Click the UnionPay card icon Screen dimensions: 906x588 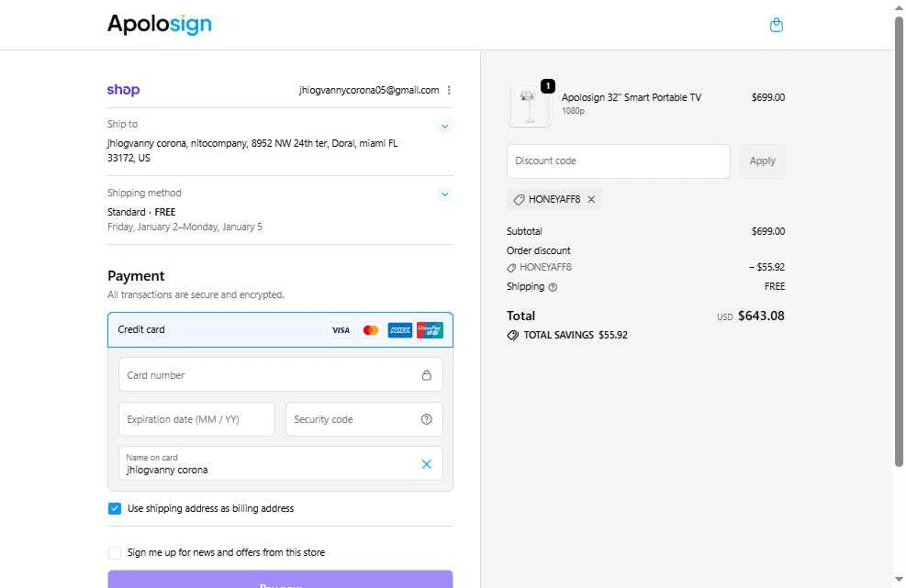(x=430, y=330)
